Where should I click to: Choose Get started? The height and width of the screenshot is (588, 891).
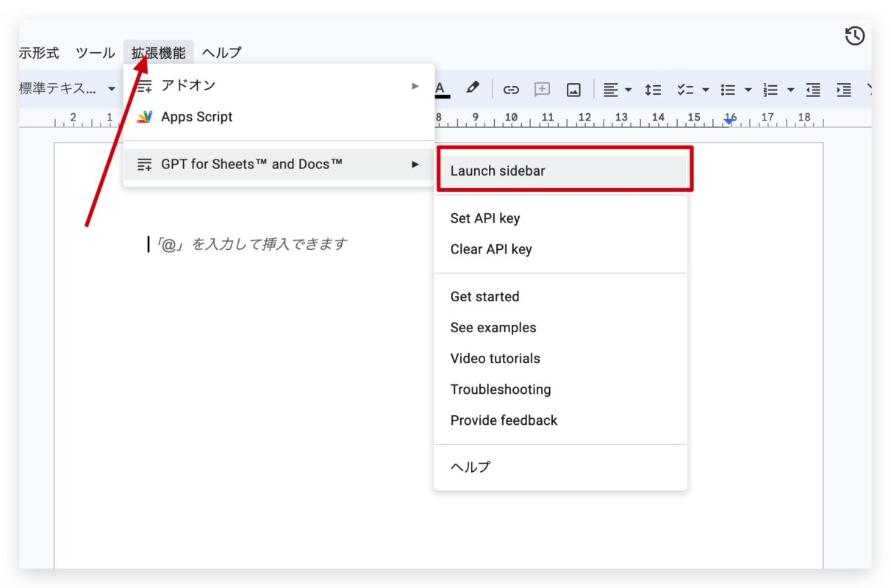click(560, 297)
